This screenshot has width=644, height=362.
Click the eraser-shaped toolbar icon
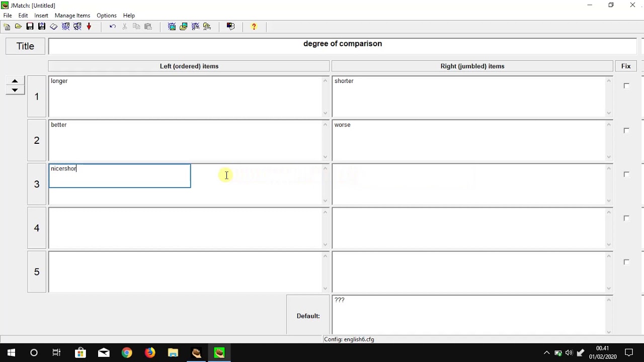point(54,27)
